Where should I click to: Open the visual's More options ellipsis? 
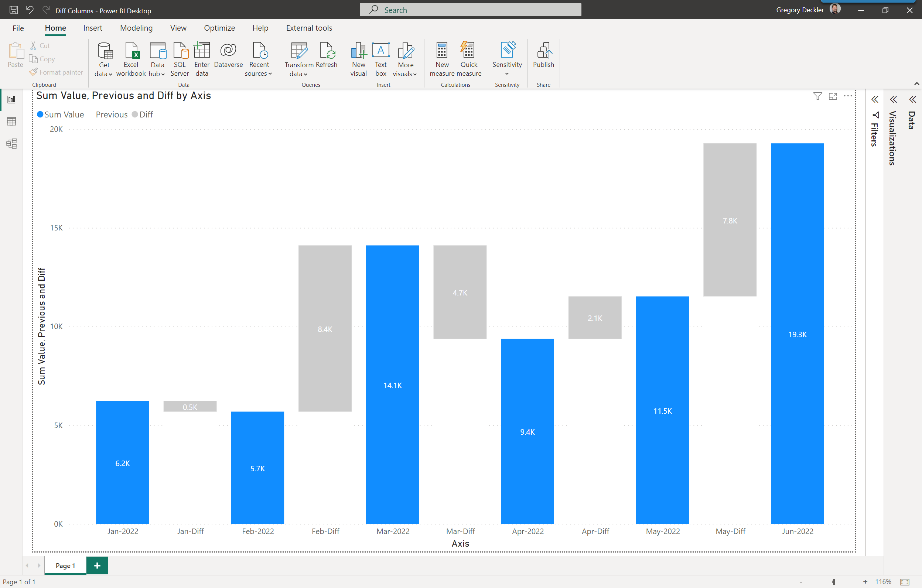[x=848, y=96]
